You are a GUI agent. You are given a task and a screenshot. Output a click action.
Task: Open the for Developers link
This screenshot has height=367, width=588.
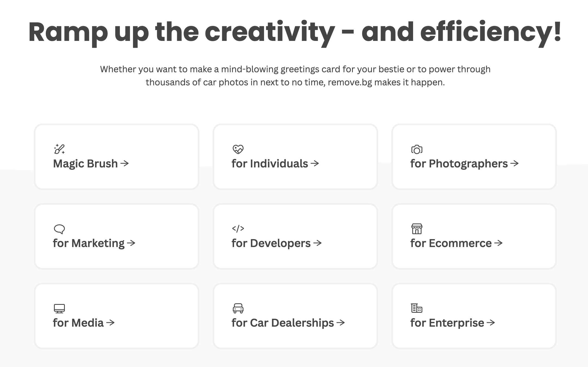(271, 243)
